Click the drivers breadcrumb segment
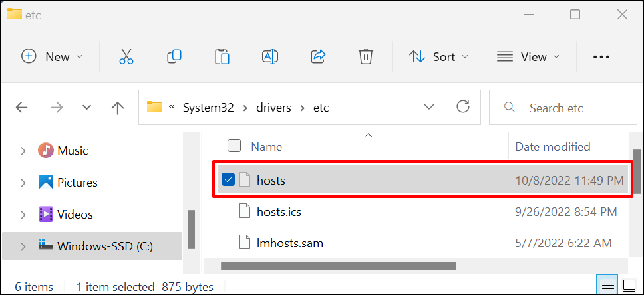This screenshot has height=295, width=644. point(275,107)
